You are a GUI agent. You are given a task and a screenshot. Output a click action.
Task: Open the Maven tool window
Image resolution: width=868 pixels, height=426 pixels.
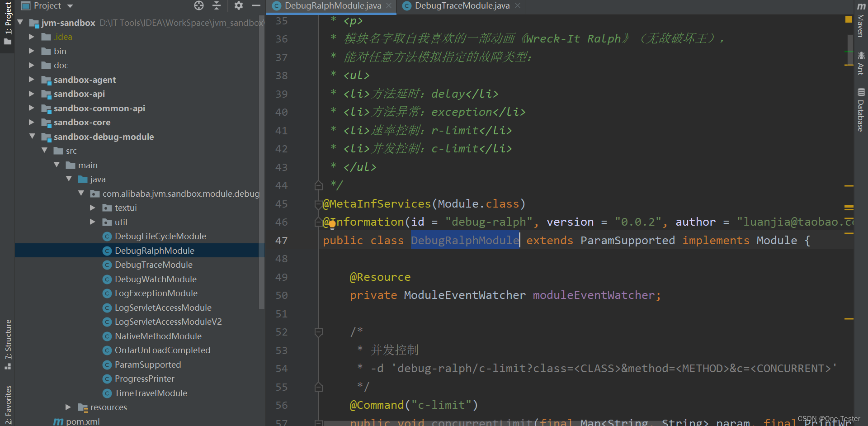tap(861, 21)
